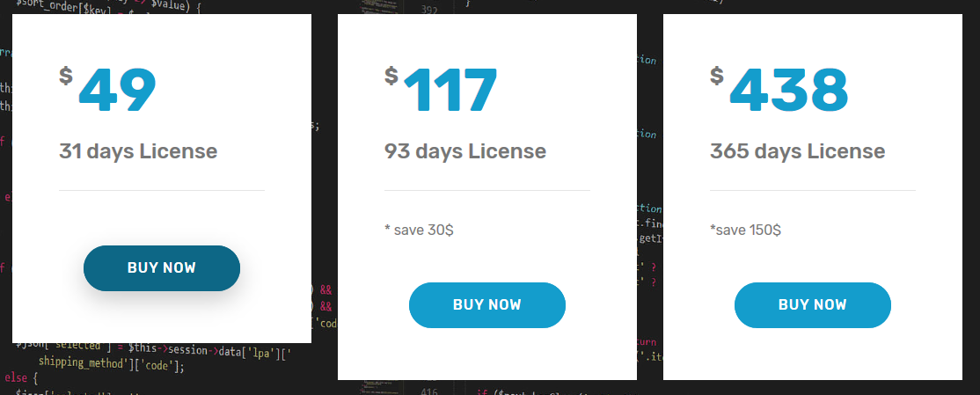Select the 117 price figure

(450, 90)
